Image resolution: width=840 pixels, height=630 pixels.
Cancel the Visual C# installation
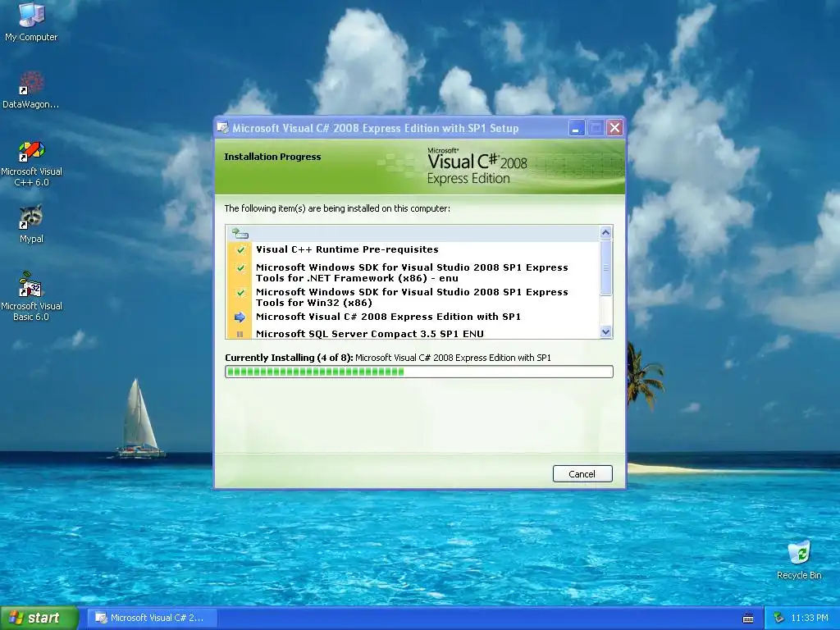click(x=582, y=473)
